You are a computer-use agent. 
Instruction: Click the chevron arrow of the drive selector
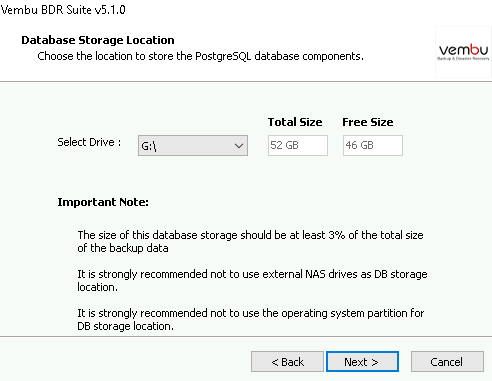point(239,146)
